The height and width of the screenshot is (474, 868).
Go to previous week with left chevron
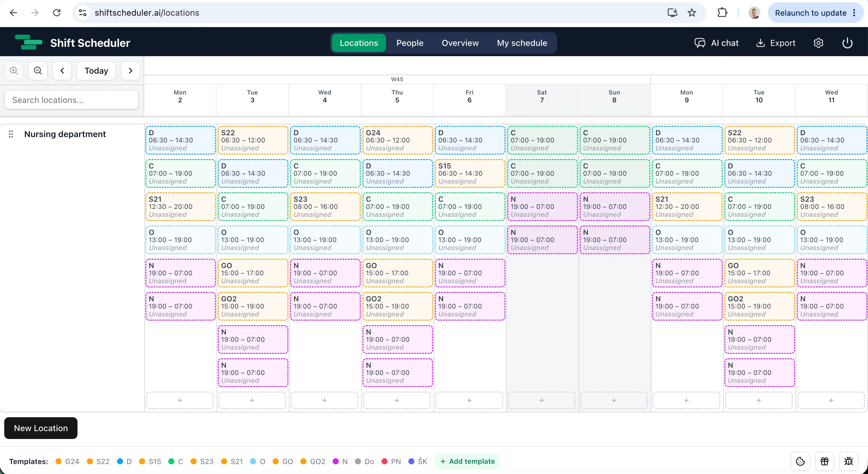coord(62,71)
